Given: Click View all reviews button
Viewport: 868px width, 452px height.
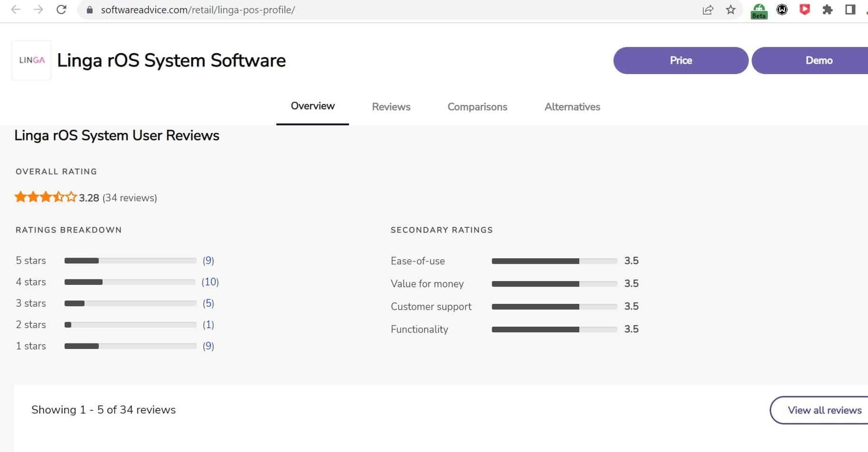Looking at the screenshot, I should (x=819, y=410).
